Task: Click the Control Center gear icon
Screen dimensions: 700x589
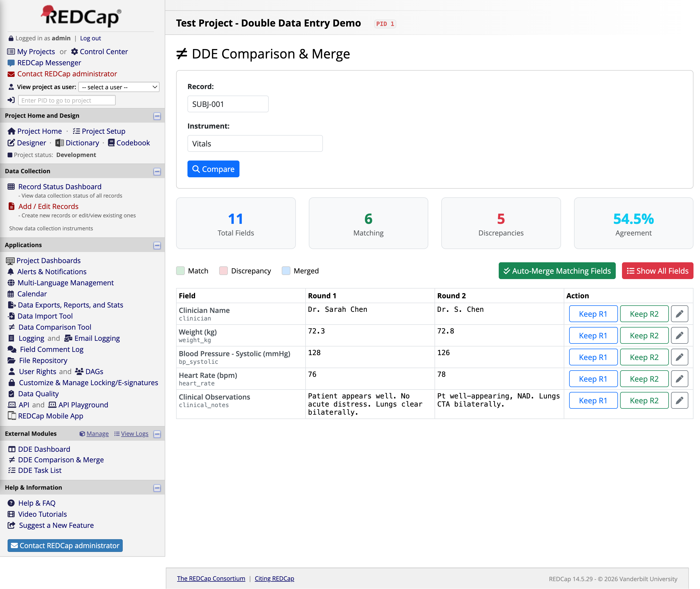Action: coord(74,51)
